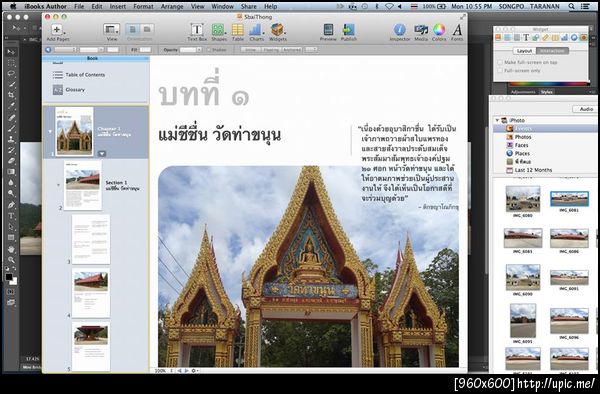Select Photoshop Hand tool
600x394 pixels.
tap(11, 249)
